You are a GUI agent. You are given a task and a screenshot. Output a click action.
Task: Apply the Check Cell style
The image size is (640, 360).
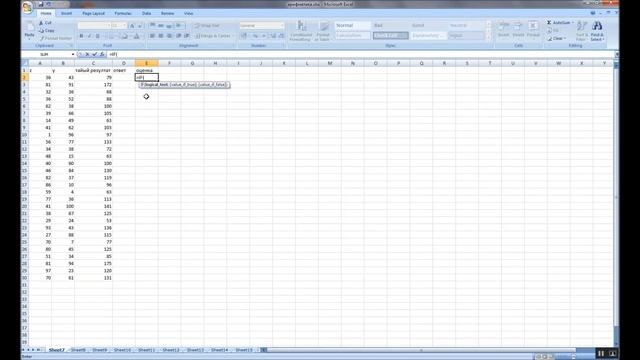[x=390, y=36]
